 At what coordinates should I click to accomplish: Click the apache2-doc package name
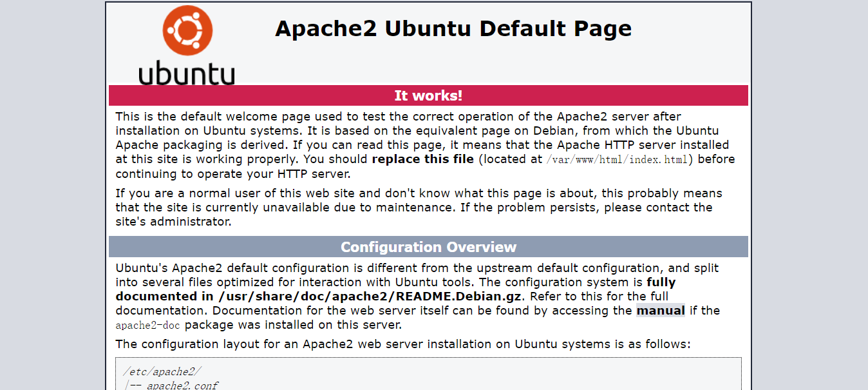[x=148, y=325]
